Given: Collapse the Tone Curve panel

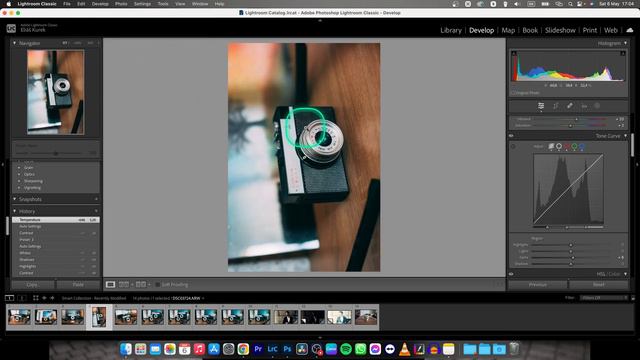Looking at the screenshot, I should coord(625,136).
